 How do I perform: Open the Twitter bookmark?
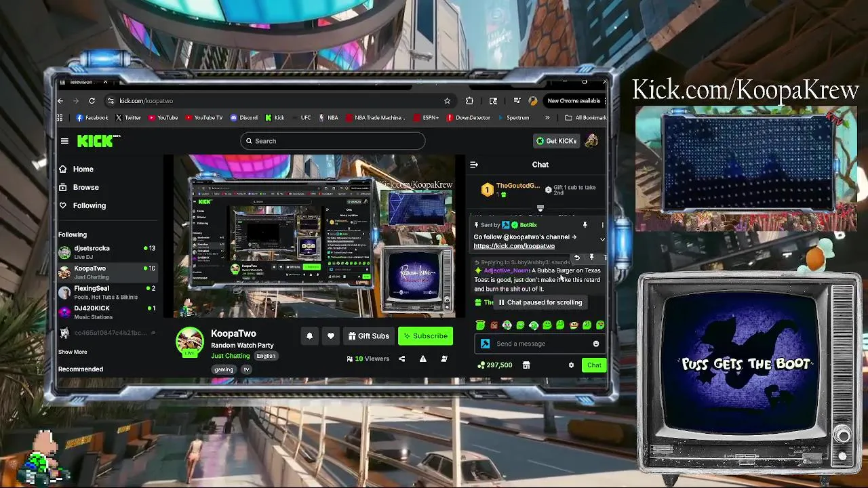128,118
